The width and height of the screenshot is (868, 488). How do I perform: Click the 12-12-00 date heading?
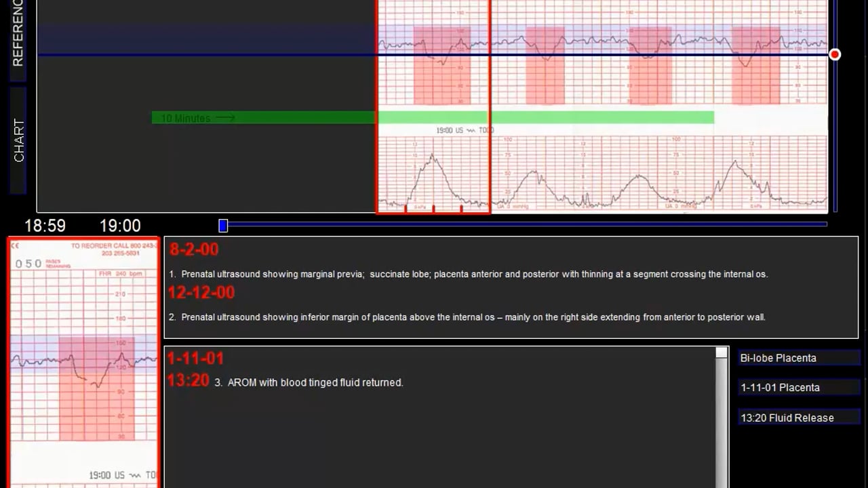click(201, 293)
